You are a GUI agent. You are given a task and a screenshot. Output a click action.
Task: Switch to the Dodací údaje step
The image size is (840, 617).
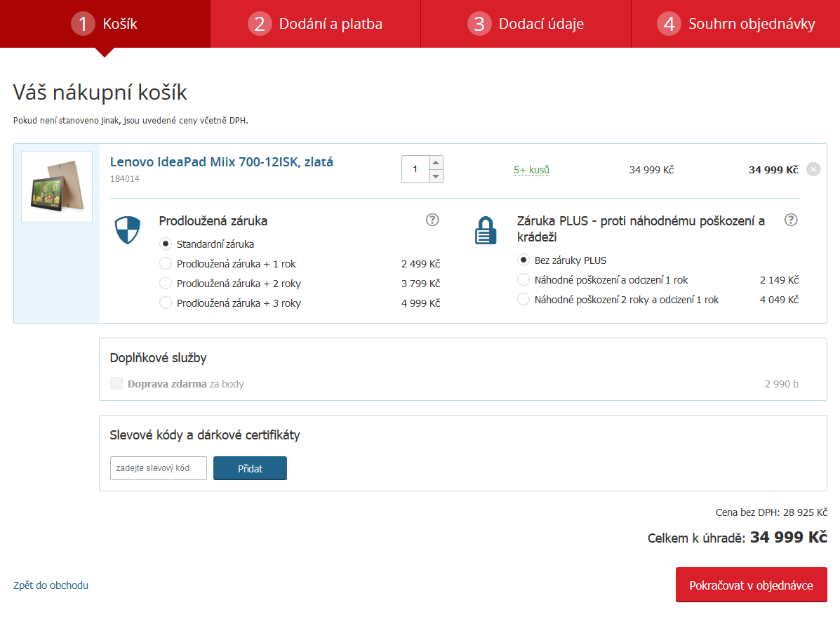tap(526, 24)
